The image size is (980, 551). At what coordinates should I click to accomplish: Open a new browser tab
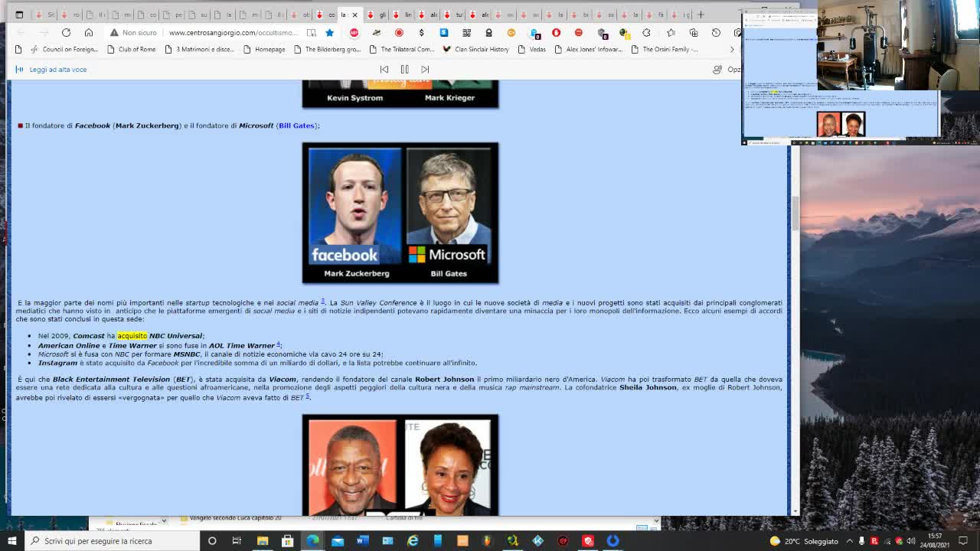[701, 15]
